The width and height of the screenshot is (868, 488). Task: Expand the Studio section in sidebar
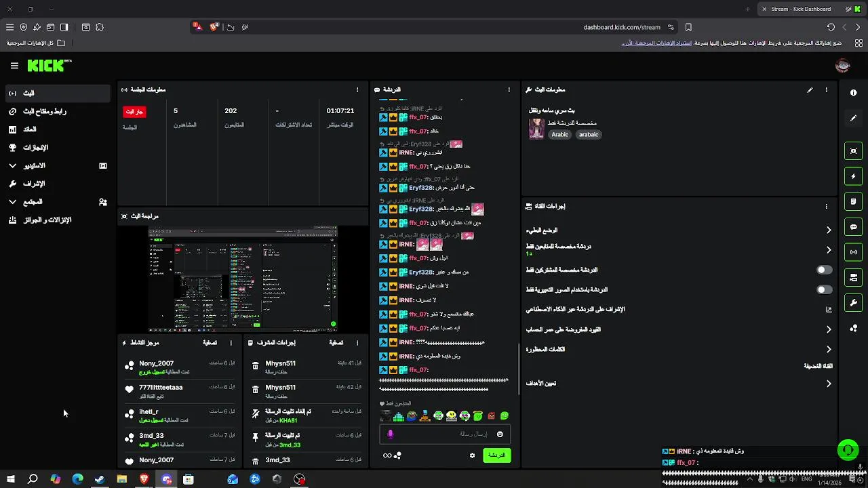(13, 165)
